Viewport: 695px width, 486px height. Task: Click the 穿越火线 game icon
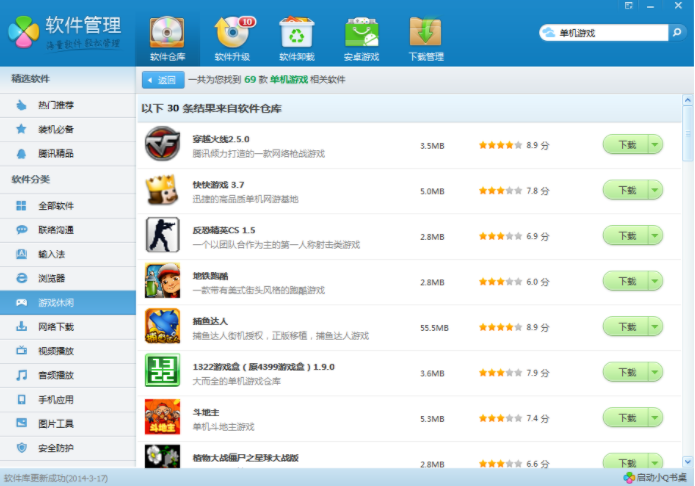(x=162, y=144)
